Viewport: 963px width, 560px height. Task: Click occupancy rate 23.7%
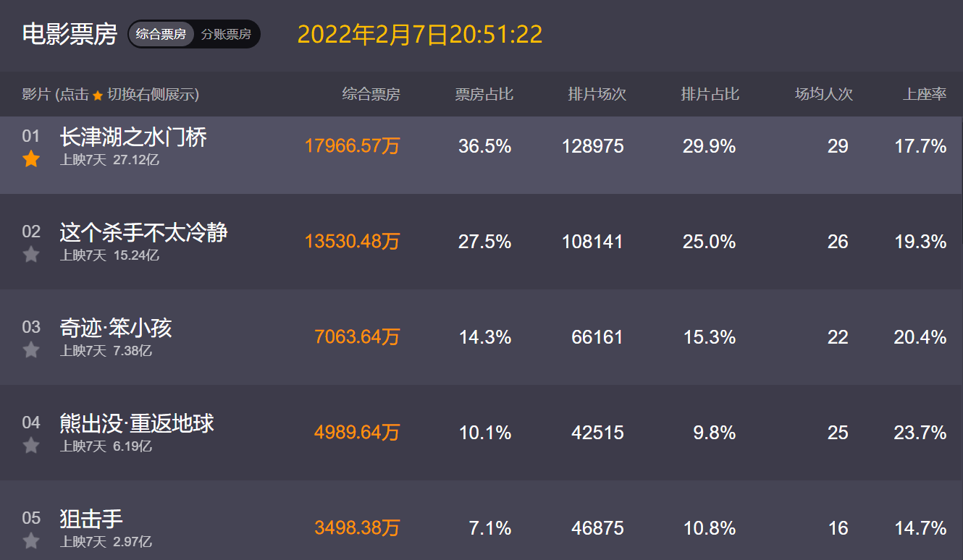tap(920, 433)
